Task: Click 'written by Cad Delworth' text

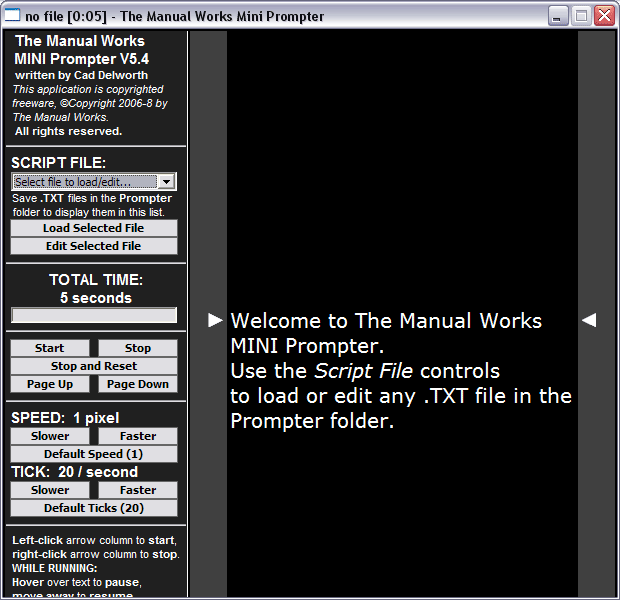Action: coord(81,75)
